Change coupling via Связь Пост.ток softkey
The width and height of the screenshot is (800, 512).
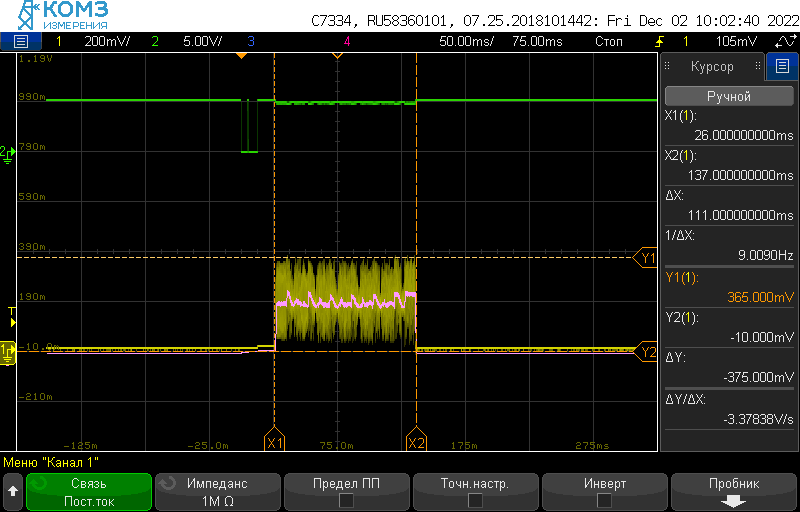click(89, 492)
